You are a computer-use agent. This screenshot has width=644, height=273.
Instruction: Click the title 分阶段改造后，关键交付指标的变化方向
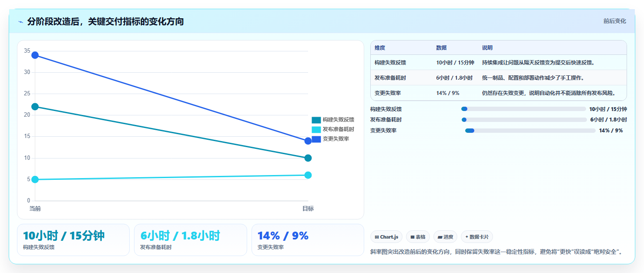click(105, 22)
